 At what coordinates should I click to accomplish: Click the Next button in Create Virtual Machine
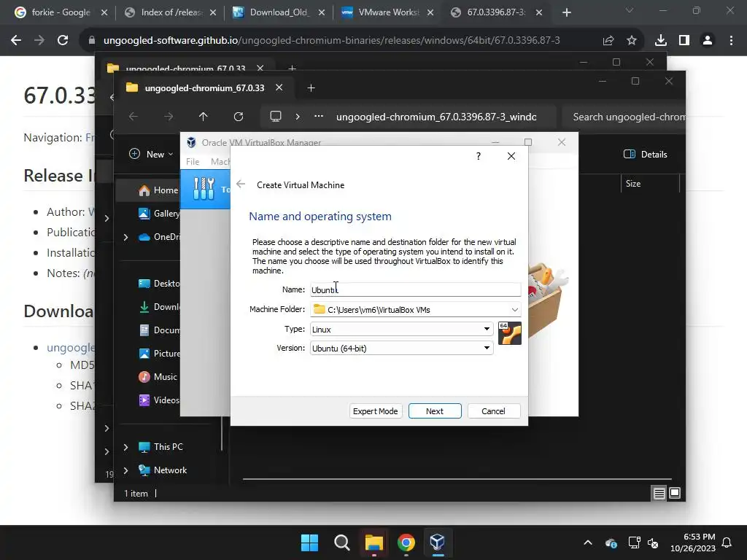(x=435, y=411)
